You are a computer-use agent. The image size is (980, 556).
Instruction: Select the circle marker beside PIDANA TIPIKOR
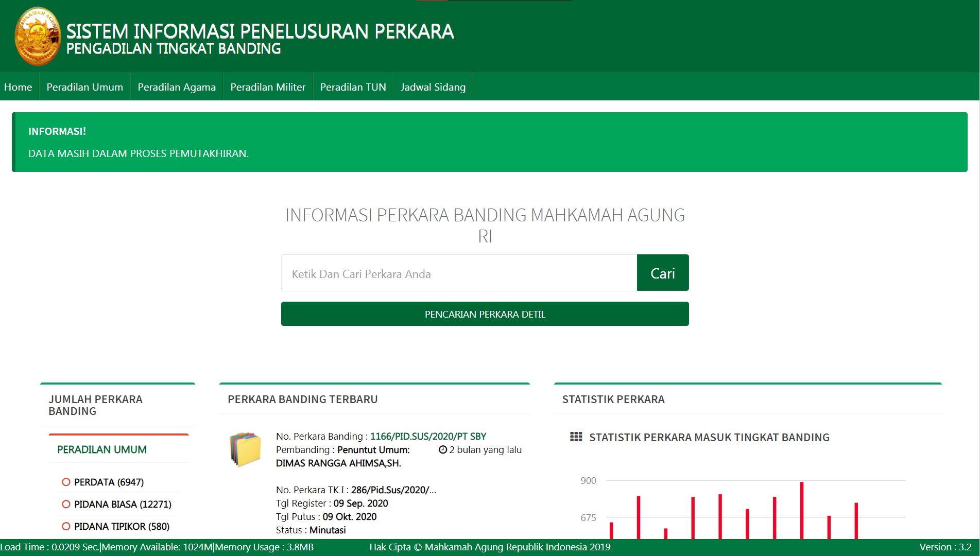65,526
